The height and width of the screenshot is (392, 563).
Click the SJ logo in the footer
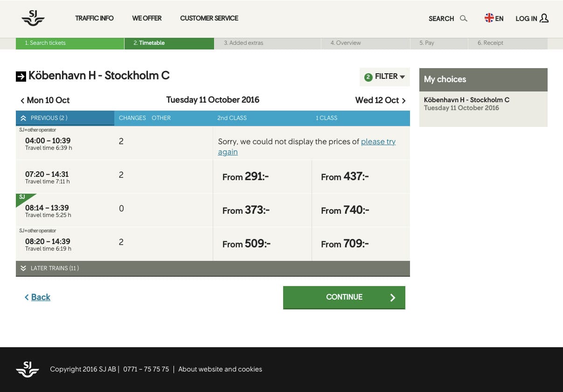[27, 369]
